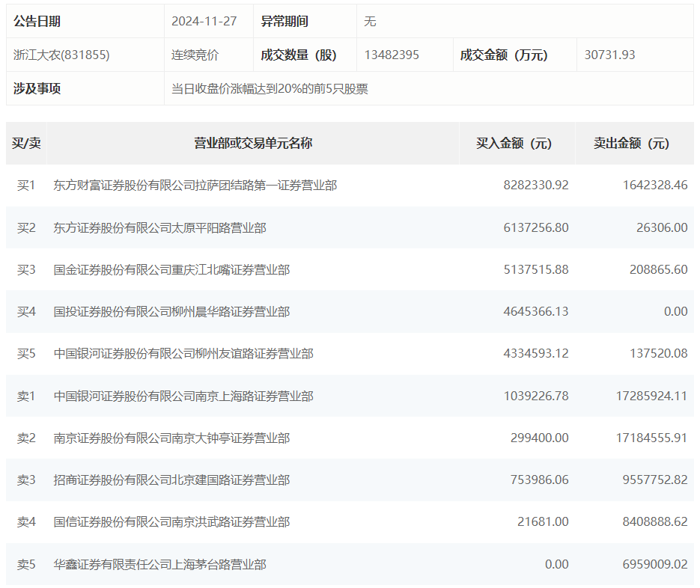Image resolution: width=700 pixels, height=588 pixels.
Task: Click the 买4 row label
Action: click(26, 312)
